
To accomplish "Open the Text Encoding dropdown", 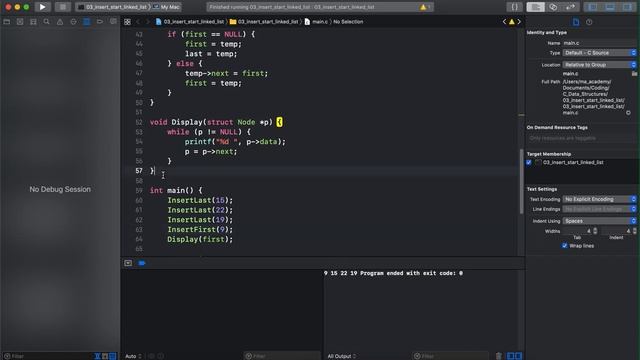I will (599, 199).
